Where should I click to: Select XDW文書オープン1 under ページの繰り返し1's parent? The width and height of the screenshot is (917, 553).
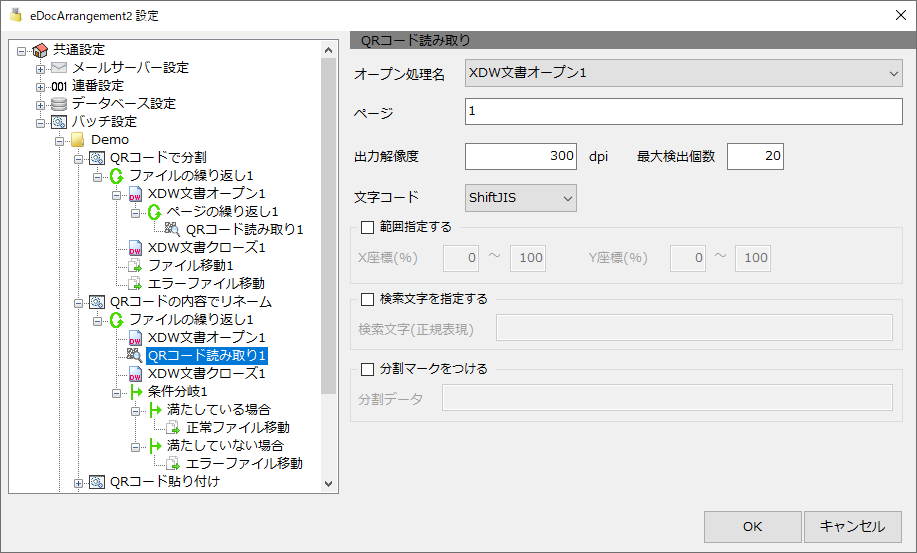(x=206, y=193)
